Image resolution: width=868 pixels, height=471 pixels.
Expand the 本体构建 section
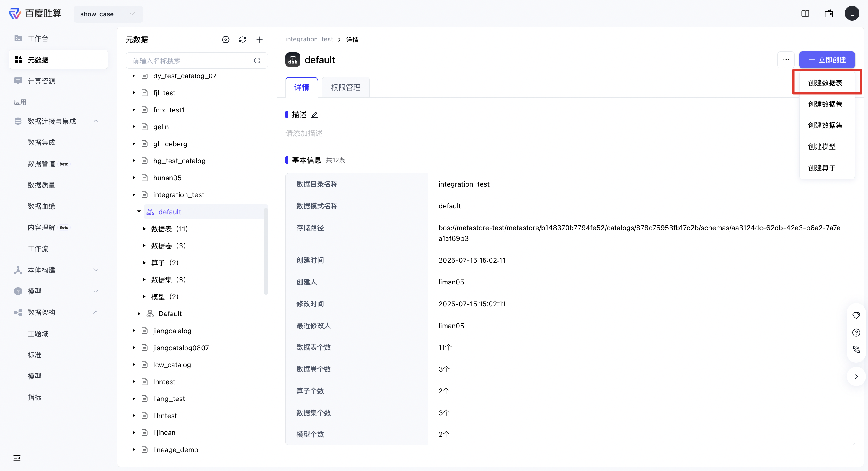point(96,270)
